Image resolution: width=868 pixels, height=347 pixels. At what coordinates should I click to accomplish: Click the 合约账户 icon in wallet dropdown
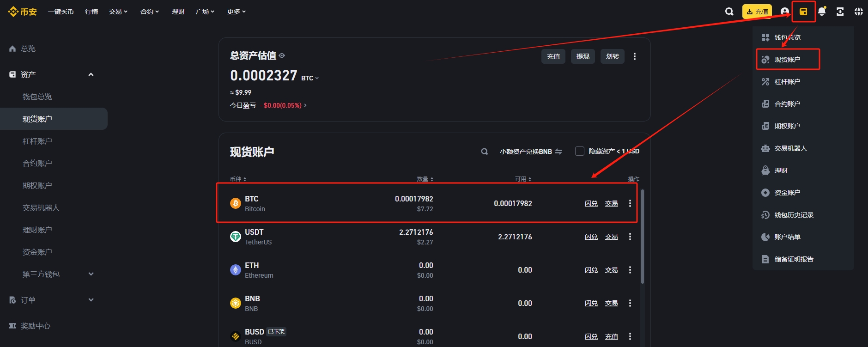(765, 104)
